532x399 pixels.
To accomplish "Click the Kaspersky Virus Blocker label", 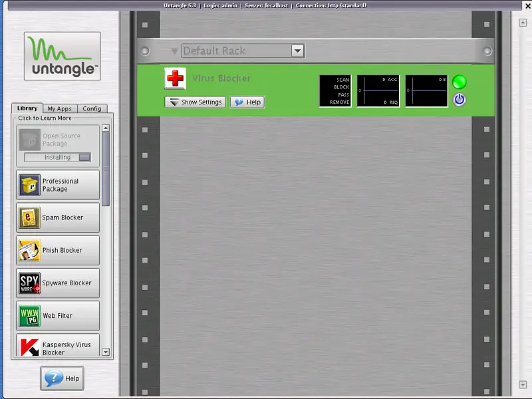I will [66, 348].
